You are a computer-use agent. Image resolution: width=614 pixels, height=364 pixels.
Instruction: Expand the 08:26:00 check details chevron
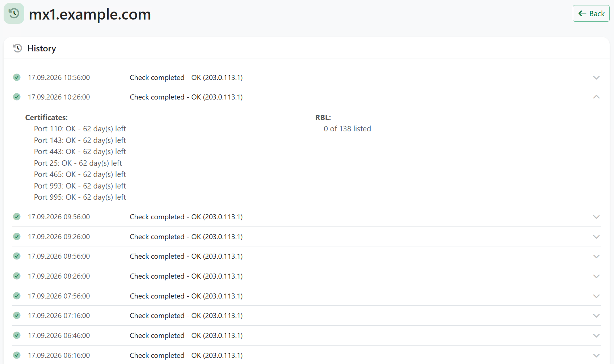tap(596, 276)
